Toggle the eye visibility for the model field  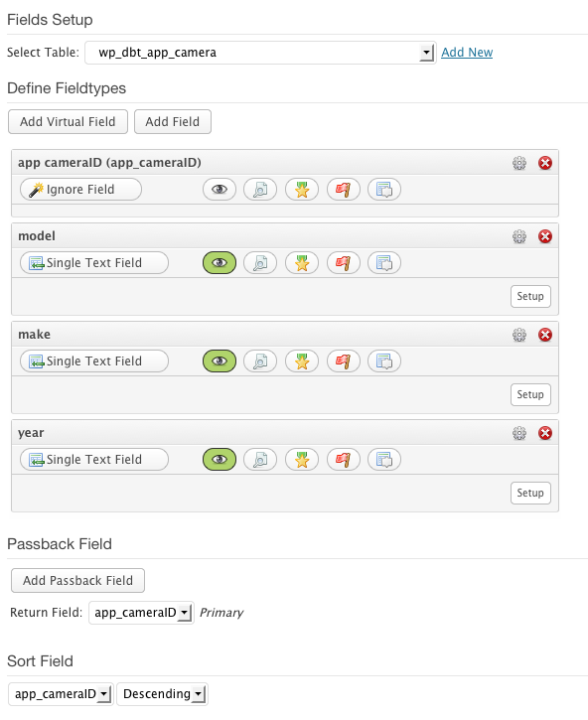(220, 262)
